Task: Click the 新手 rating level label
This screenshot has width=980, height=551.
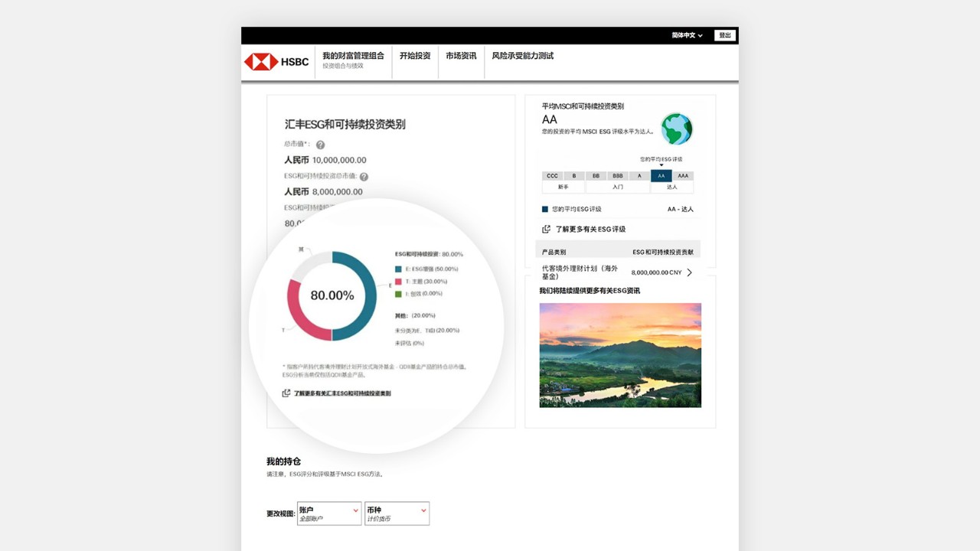Action: pos(563,187)
